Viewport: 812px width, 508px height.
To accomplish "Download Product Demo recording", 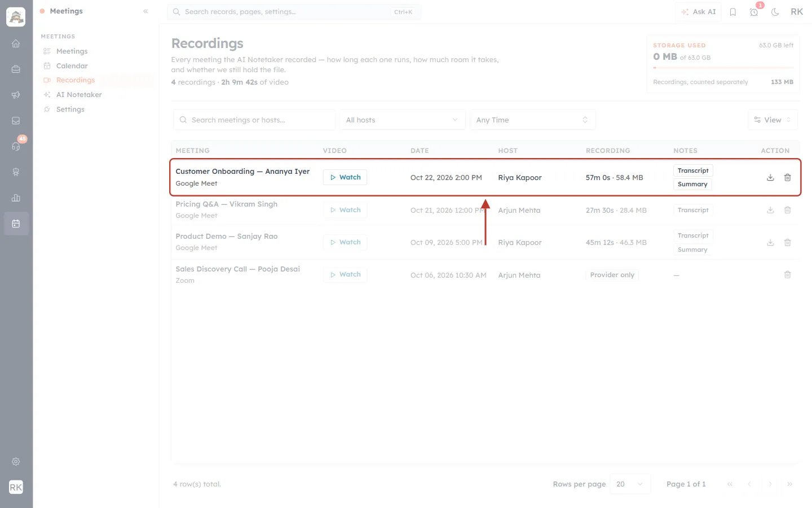I will [x=770, y=242].
